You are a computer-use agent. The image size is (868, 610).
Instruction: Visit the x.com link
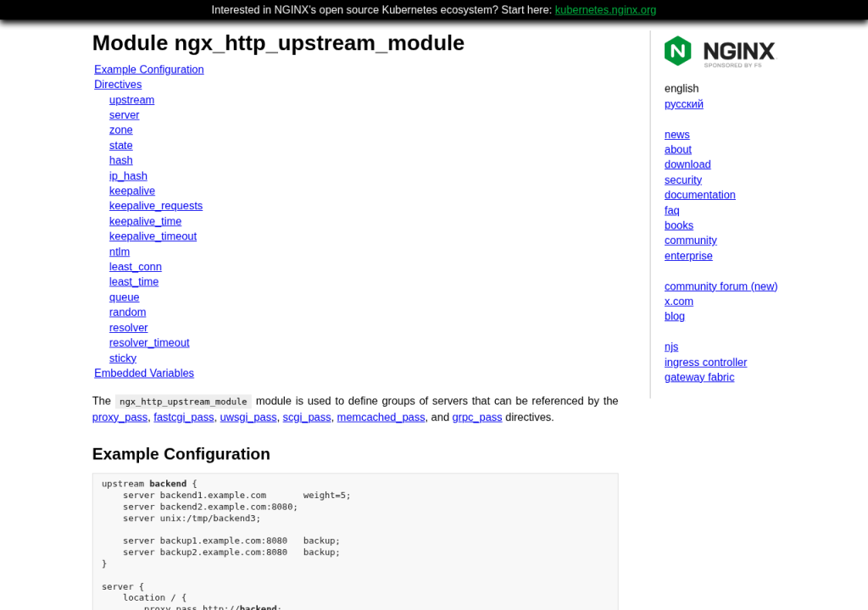click(x=679, y=301)
